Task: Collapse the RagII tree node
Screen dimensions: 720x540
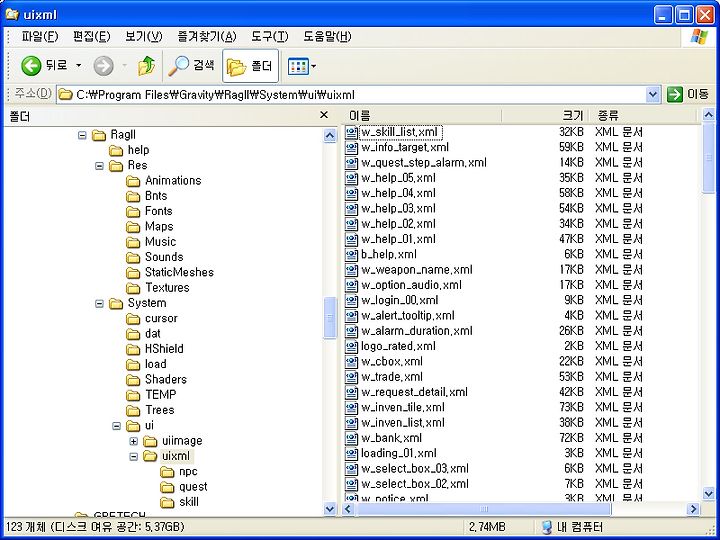Action: [x=82, y=135]
